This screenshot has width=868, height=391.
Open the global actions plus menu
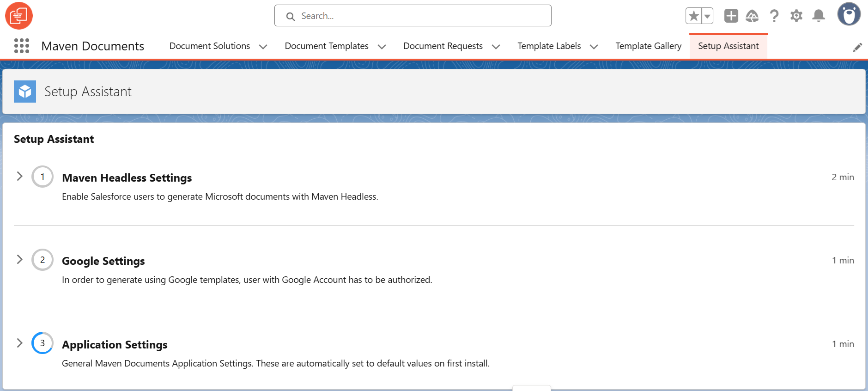[731, 16]
